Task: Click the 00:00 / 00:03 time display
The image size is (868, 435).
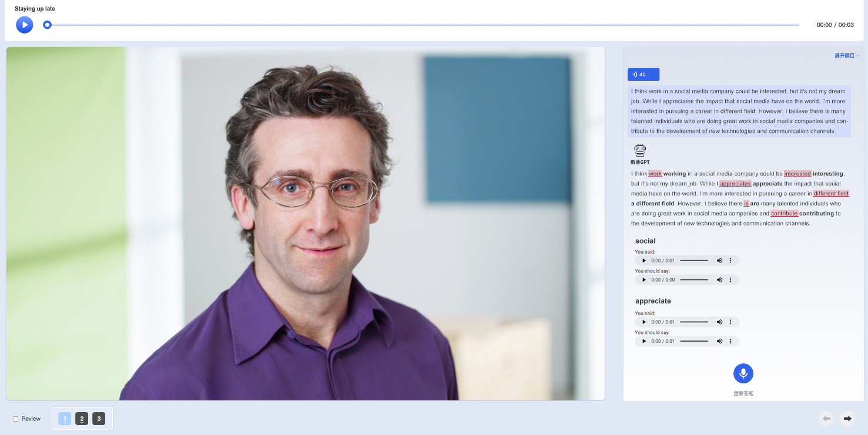Action: pos(835,25)
